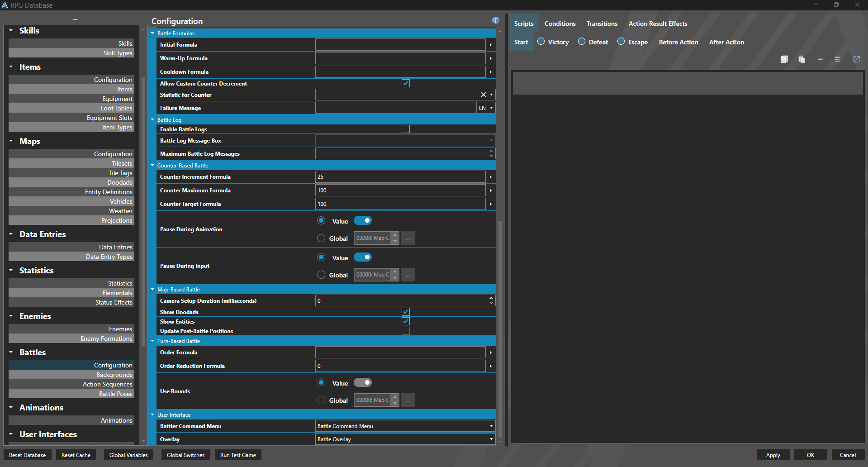Collapse the Battle Formulas section

[152, 33]
